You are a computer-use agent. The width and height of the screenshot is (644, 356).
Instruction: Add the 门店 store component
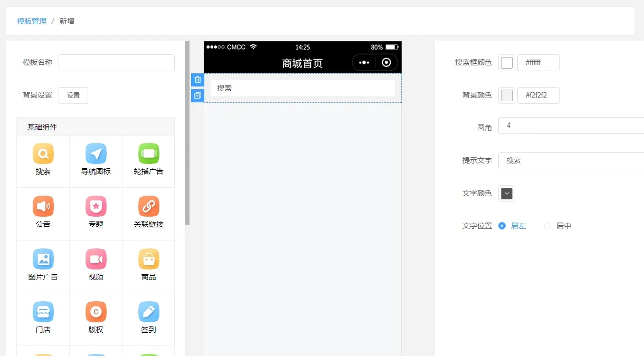[43, 319]
